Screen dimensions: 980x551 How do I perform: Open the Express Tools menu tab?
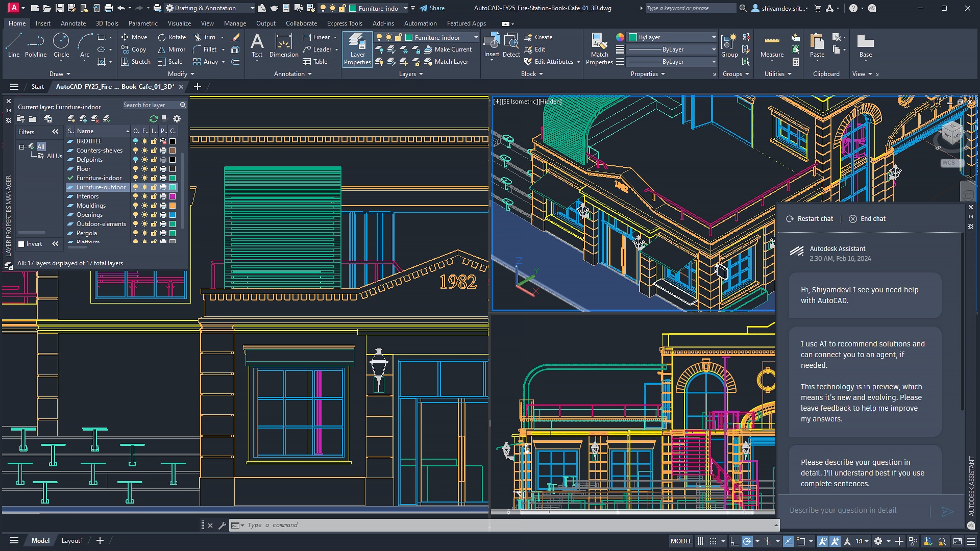[344, 23]
